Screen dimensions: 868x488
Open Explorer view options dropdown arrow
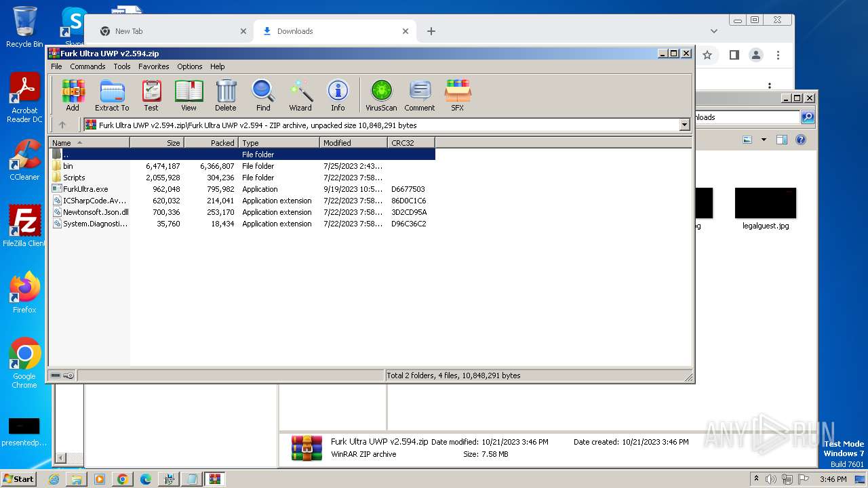764,140
